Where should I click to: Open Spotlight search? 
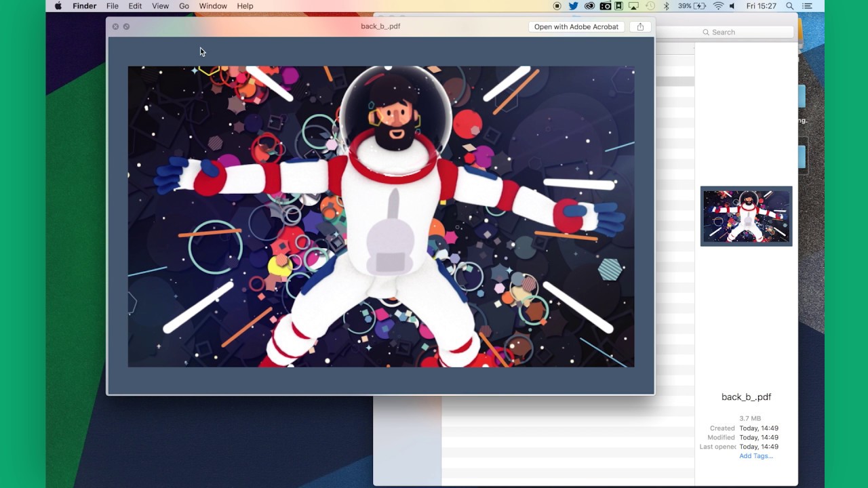[x=790, y=6]
